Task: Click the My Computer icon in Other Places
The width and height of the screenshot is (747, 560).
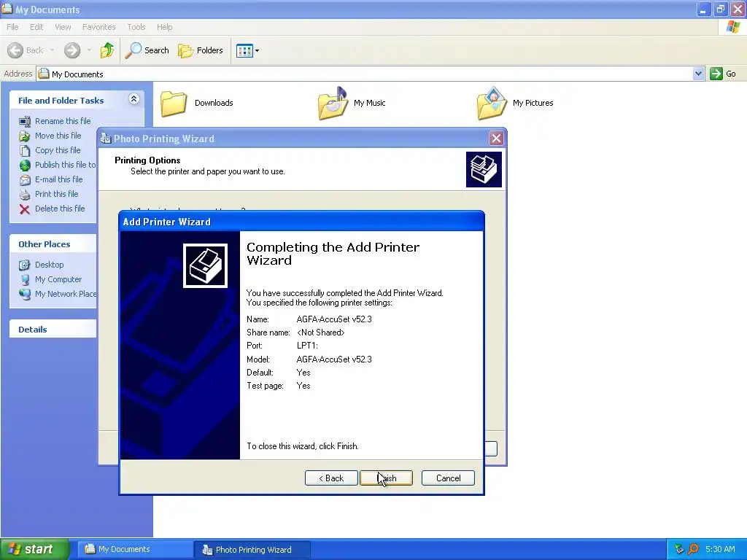Action: pyautogui.click(x=25, y=280)
